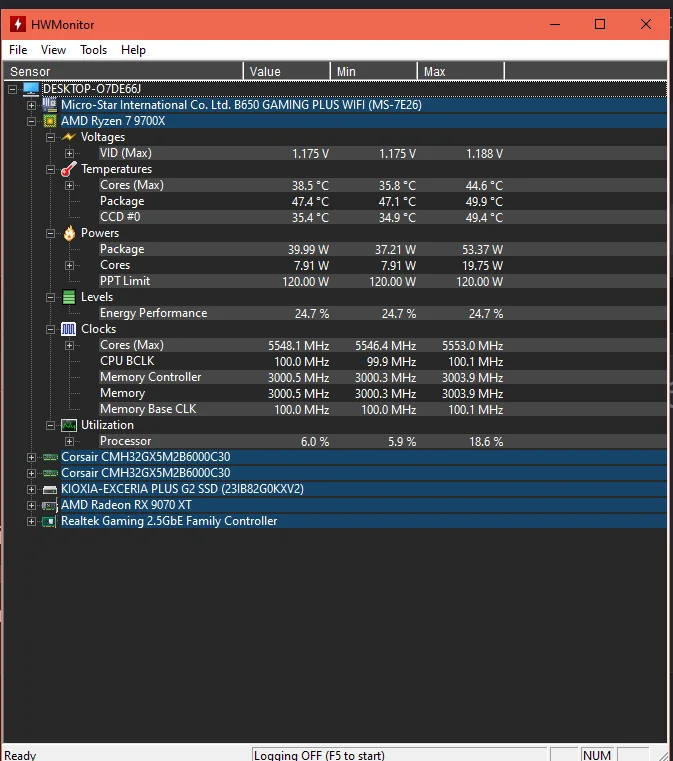Screen dimensions: 673x761
Task: Click the KIOXIA SSD drive icon
Action: (50, 490)
